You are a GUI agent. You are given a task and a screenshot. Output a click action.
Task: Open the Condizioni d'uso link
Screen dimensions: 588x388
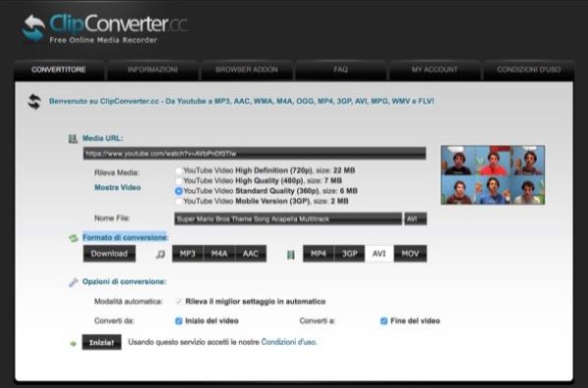point(289,342)
